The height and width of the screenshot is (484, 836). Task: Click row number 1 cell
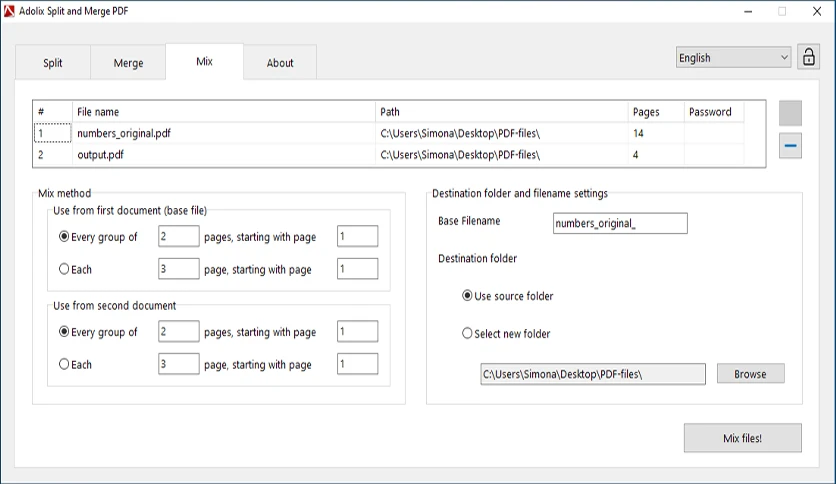click(x=53, y=133)
